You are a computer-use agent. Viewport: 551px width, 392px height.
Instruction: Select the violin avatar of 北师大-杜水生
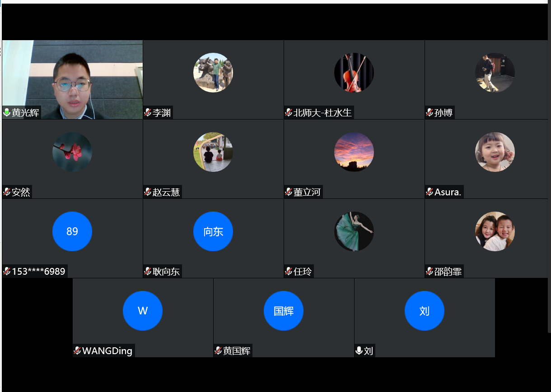[x=354, y=73]
